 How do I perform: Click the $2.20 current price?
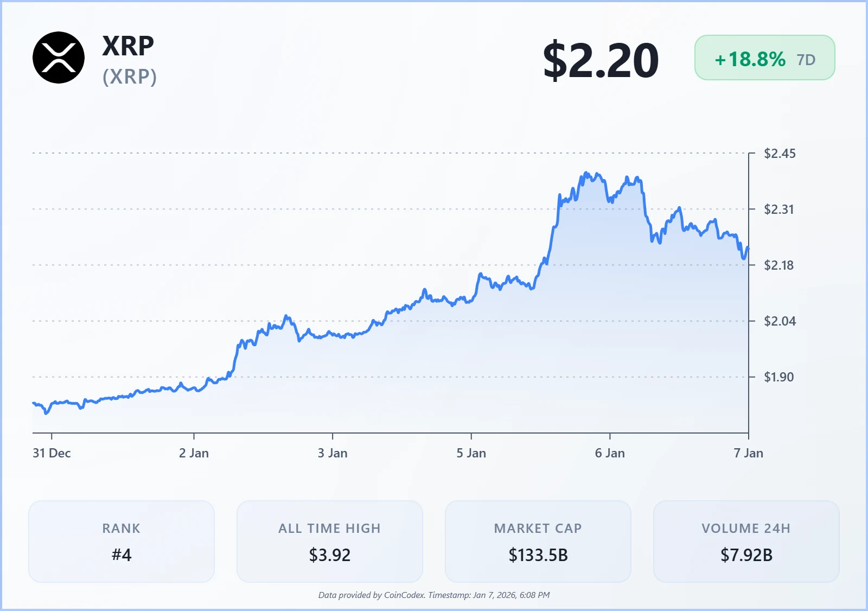tap(601, 60)
